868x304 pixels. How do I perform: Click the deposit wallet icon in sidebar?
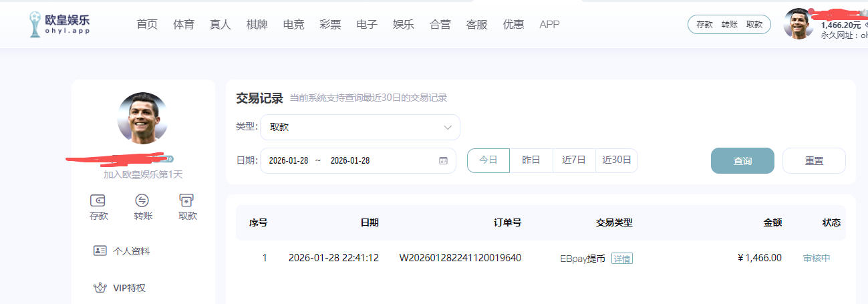pyautogui.click(x=98, y=200)
